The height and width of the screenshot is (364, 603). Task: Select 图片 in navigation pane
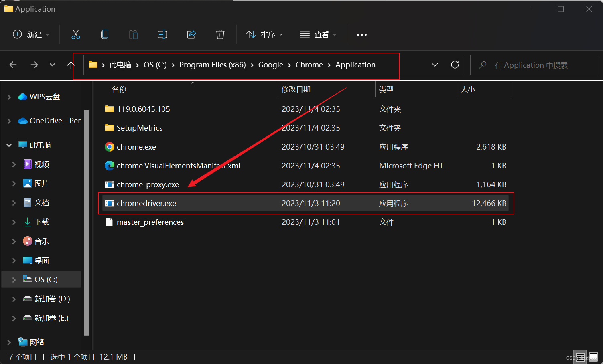coord(42,184)
